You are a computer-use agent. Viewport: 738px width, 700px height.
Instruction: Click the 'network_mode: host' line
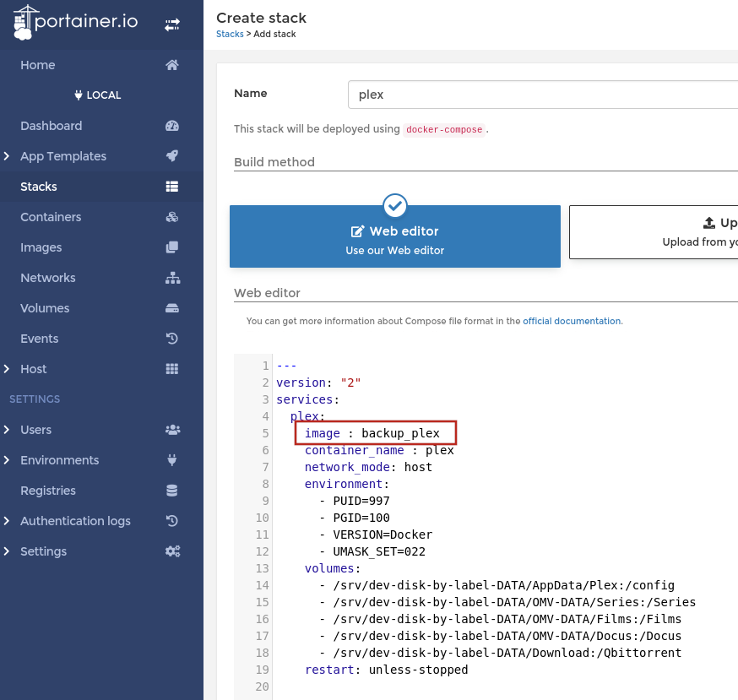(x=368, y=467)
